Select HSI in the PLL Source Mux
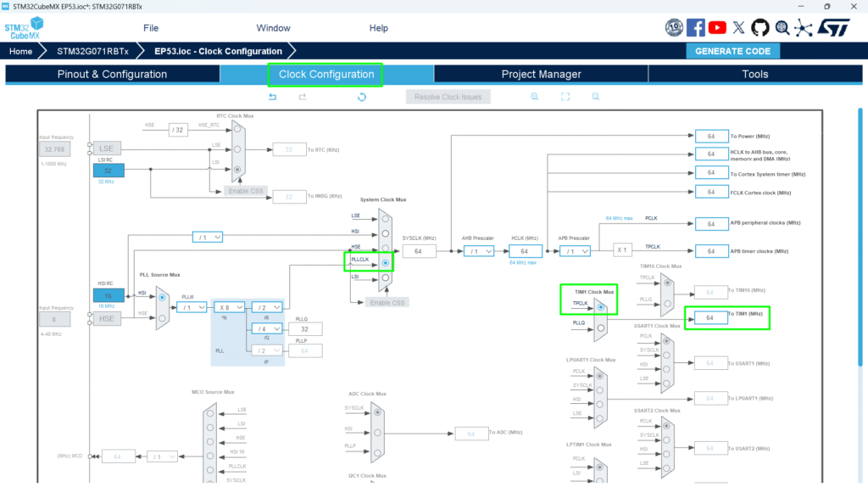The width and height of the screenshot is (868, 487). [x=162, y=298]
